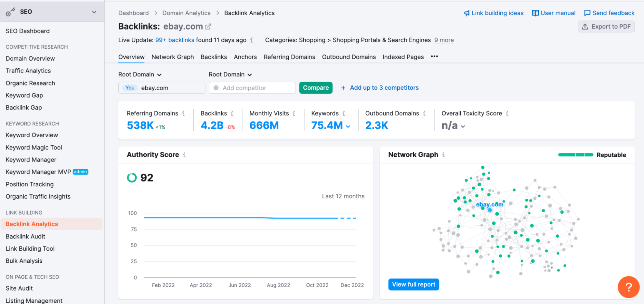Screen dimensions: 644x304
Task: Open ebay.com via the external link icon
Action: point(208,26)
